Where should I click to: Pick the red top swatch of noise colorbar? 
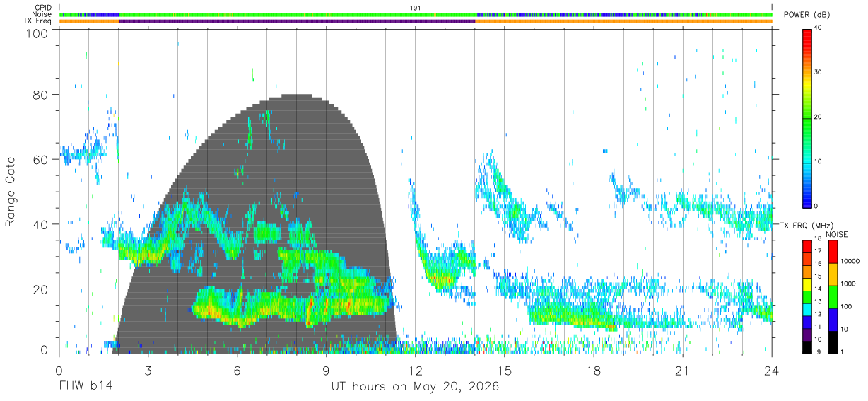coord(833,252)
